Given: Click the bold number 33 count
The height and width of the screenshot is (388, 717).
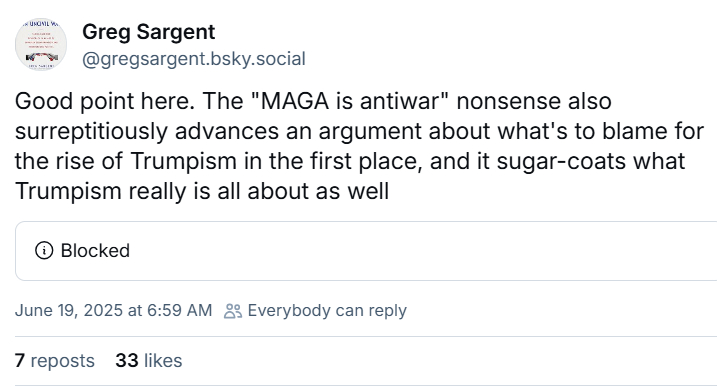Looking at the screenshot, I should pos(127,361).
